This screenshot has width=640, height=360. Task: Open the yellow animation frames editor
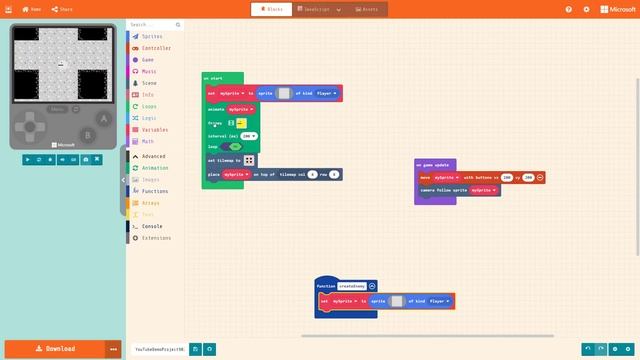pyautogui.click(x=241, y=123)
